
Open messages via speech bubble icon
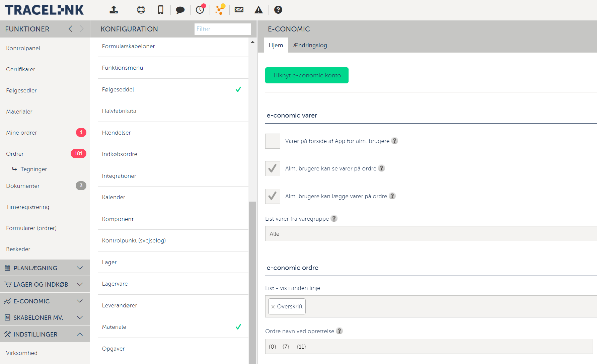tap(180, 10)
